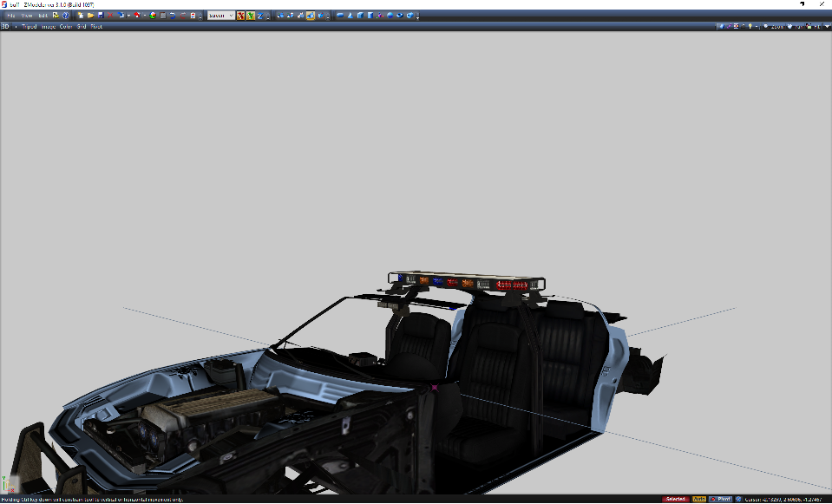Select polygons level mode icon

(x=300, y=16)
